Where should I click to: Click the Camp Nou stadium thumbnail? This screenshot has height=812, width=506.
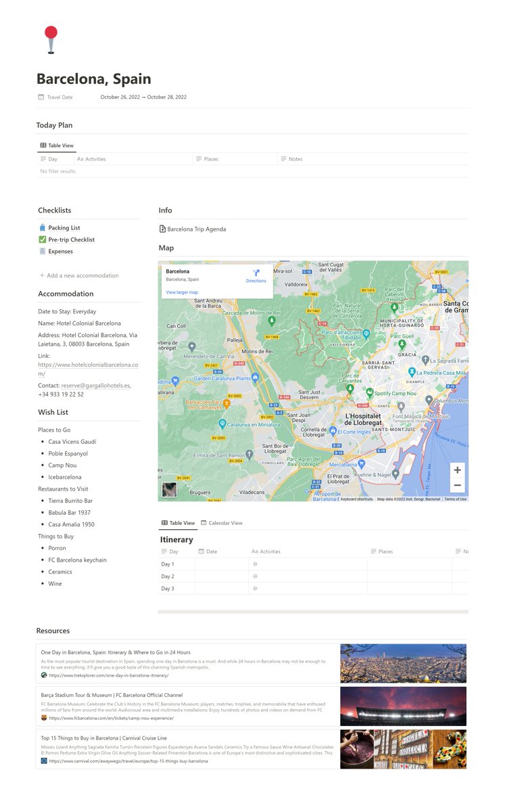point(403,706)
